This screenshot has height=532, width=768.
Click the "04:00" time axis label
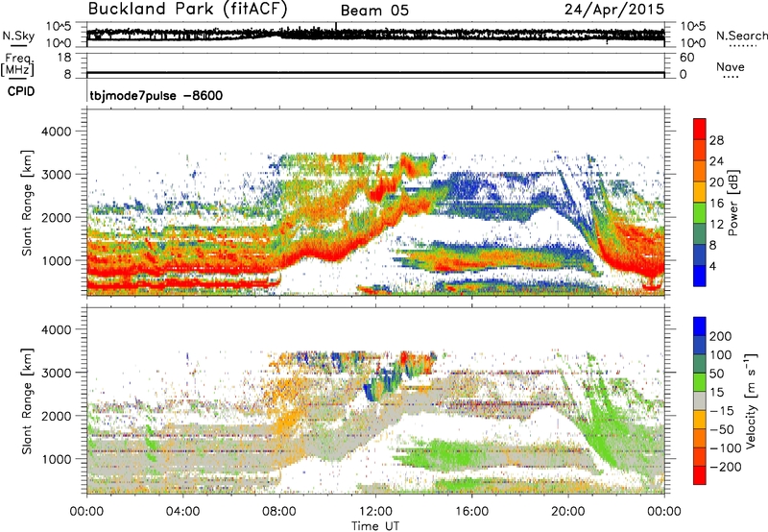tap(182, 512)
